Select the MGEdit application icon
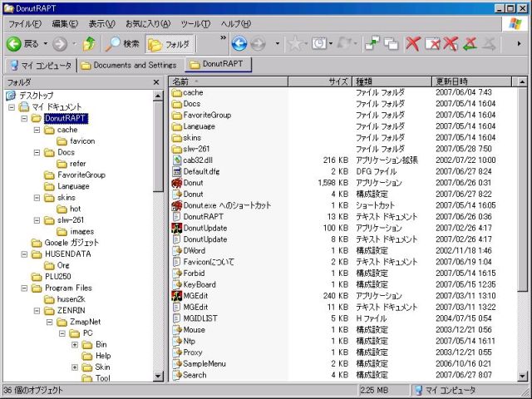532x399 pixels. click(x=177, y=296)
